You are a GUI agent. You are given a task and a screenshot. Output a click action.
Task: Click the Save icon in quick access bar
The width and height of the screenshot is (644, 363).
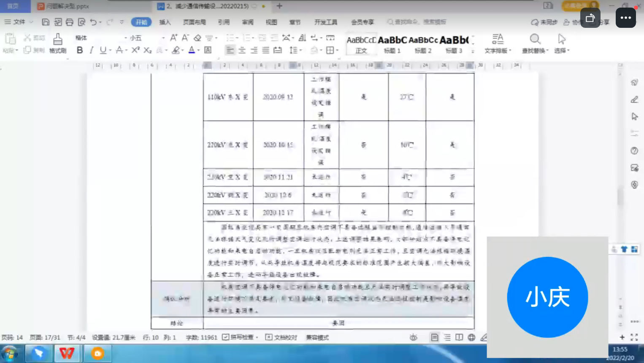(46, 22)
